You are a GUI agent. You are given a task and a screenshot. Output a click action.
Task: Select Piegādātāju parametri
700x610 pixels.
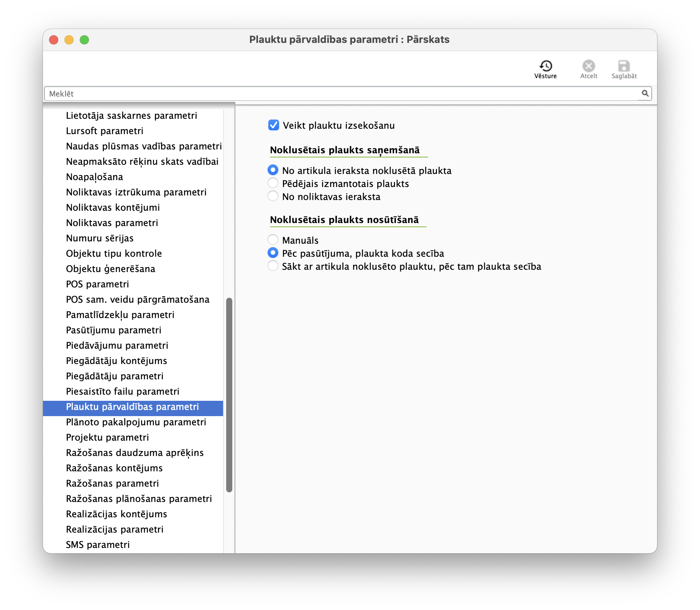(x=133, y=376)
